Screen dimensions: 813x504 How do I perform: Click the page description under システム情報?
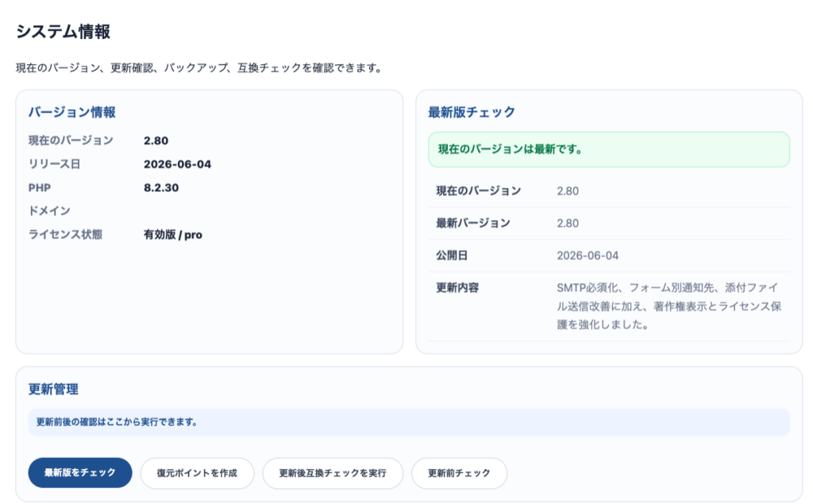click(x=200, y=68)
